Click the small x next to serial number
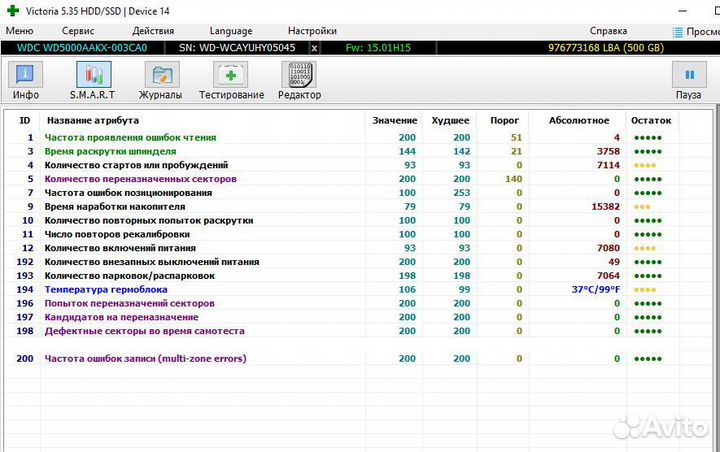This screenshot has height=452, width=720. click(x=314, y=47)
